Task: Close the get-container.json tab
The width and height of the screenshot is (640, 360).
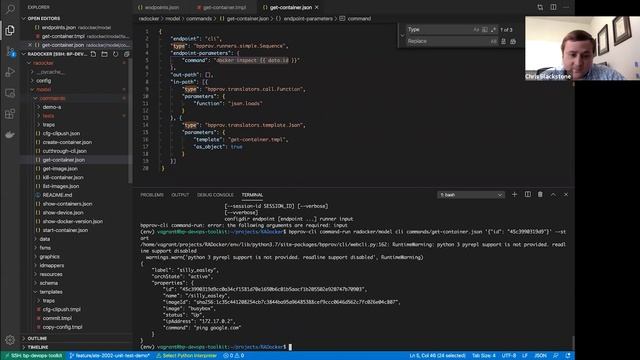Action: click(x=317, y=7)
